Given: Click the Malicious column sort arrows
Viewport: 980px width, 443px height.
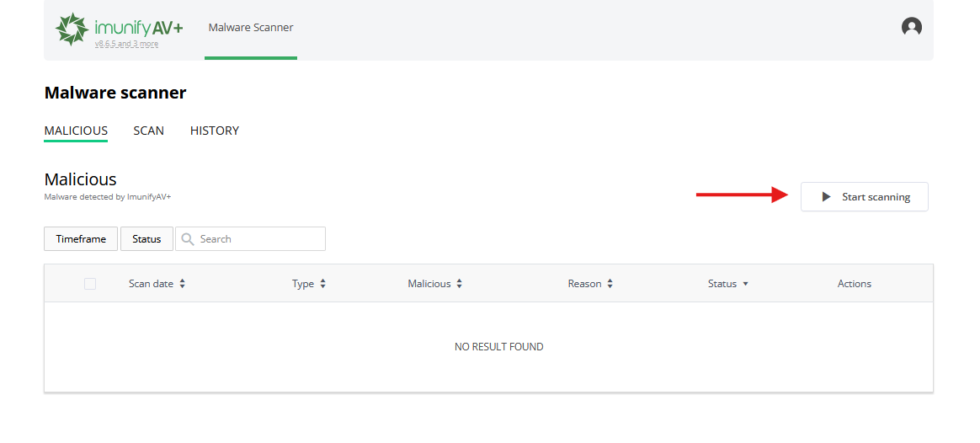Looking at the screenshot, I should pos(460,284).
